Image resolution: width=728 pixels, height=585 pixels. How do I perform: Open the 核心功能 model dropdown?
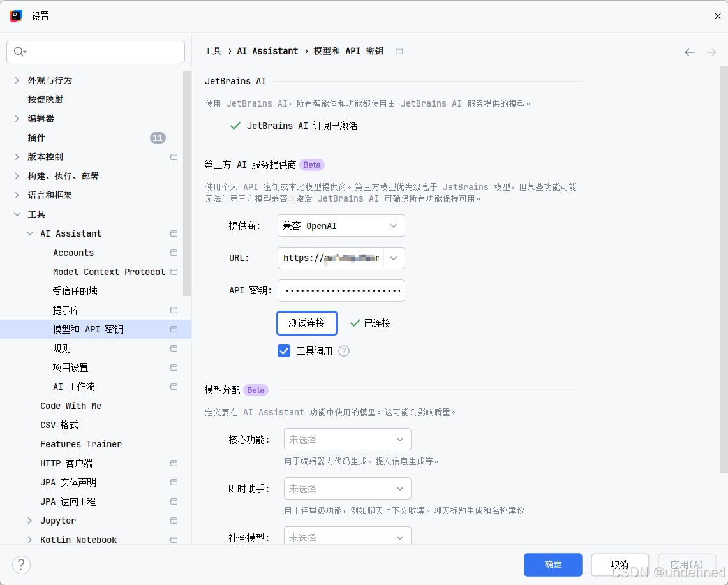(x=347, y=439)
